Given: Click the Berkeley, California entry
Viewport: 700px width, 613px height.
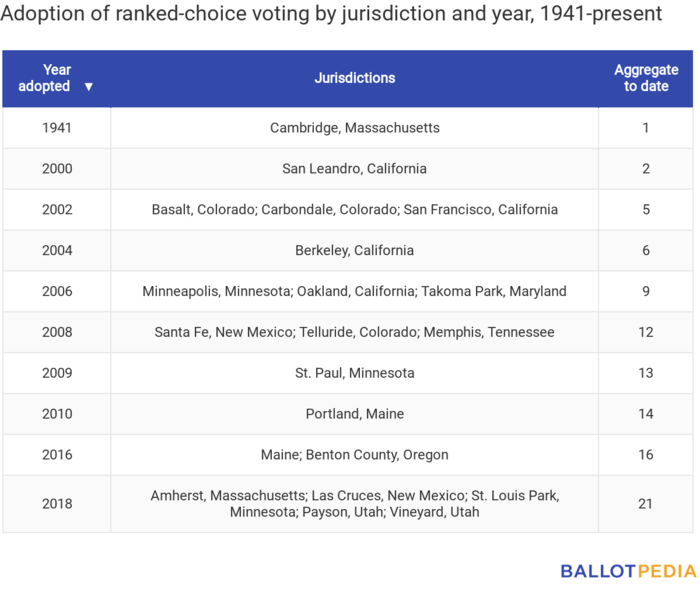Looking at the screenshot, I should click(354, 251).
